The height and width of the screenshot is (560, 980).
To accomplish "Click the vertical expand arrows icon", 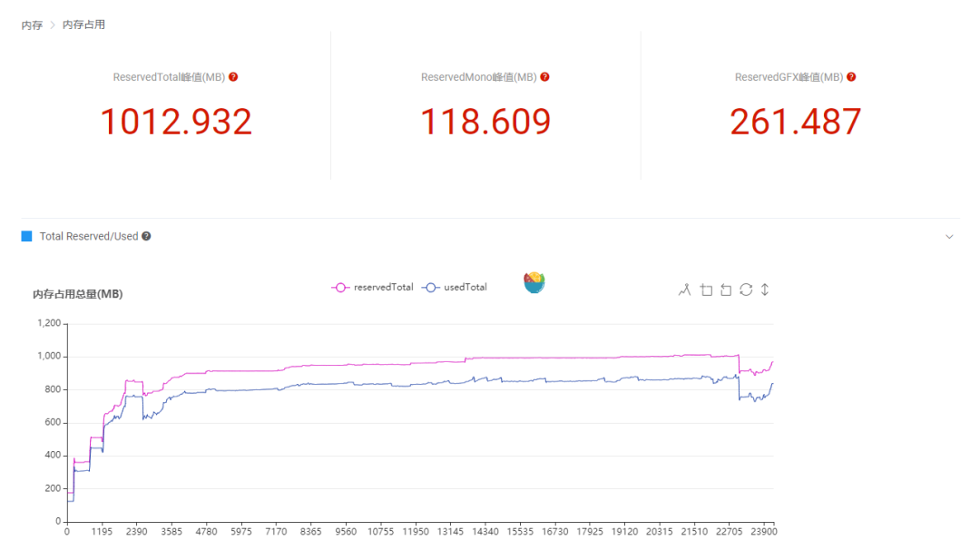I will tap(765, 290).
